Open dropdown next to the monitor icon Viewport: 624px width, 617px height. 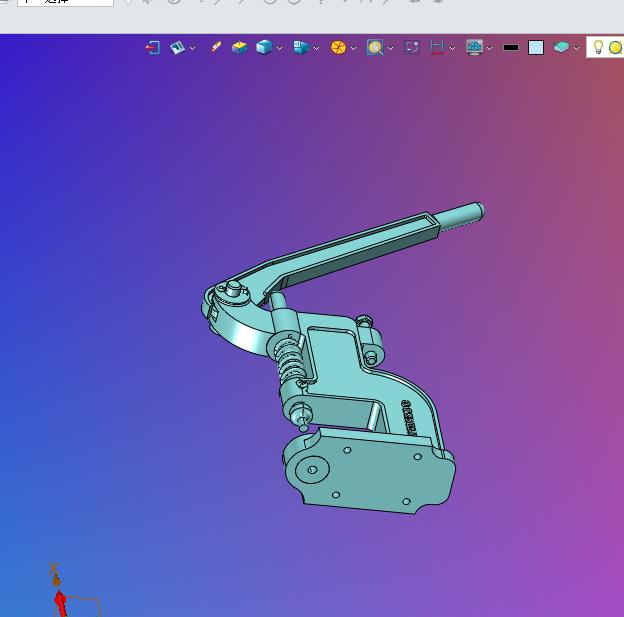click(489, 48)
